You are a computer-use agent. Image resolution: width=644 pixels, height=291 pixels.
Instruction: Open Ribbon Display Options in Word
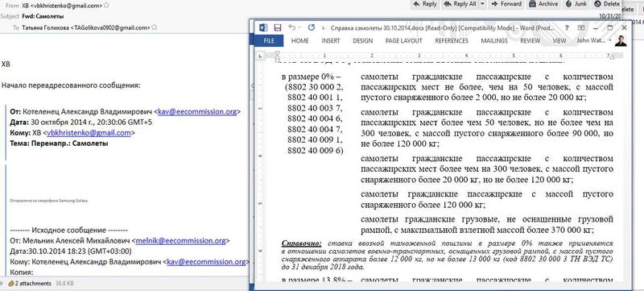[x=580, y=27]
